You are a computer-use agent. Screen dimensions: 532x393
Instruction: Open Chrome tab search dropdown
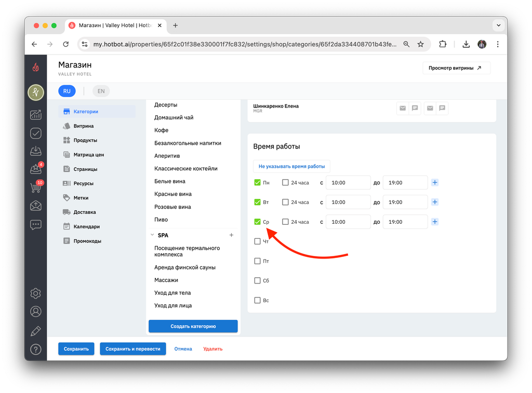pyautogui.click(x=498, y=25)
